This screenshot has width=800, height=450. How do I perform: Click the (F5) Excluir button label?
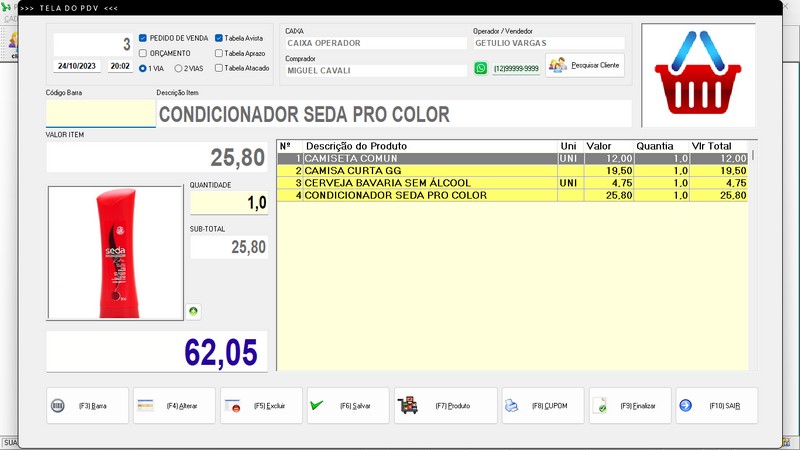coord(269,406)
